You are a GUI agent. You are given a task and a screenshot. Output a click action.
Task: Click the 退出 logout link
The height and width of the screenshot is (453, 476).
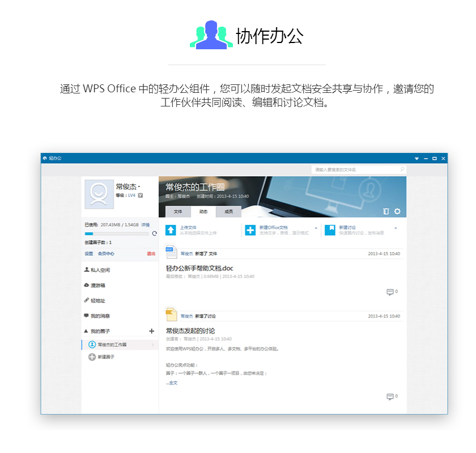tap(151, 254)
